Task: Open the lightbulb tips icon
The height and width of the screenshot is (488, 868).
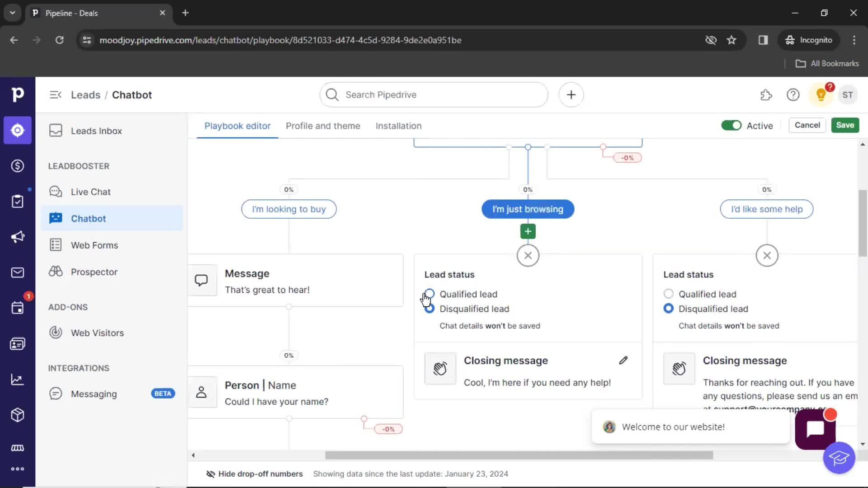Action: [x=821, y=95]
